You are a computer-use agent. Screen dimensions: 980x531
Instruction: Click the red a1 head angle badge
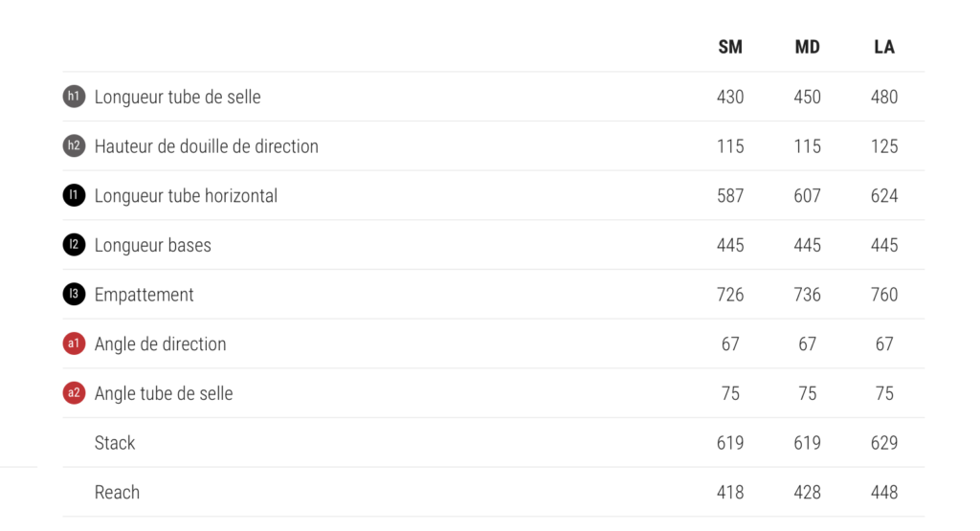tap(74, 344)
